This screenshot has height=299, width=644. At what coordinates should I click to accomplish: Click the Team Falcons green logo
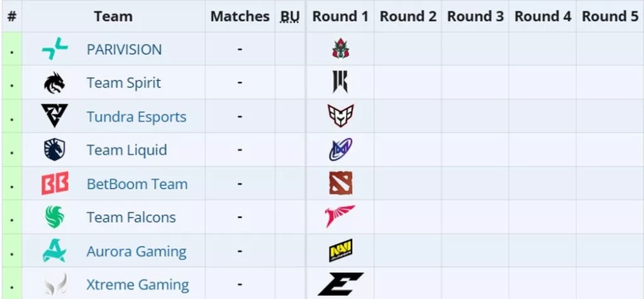point(55,217)
